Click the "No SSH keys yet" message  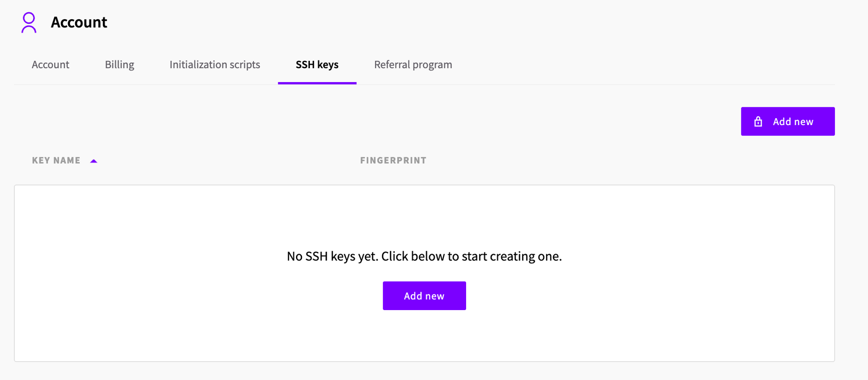click(332, 256)
